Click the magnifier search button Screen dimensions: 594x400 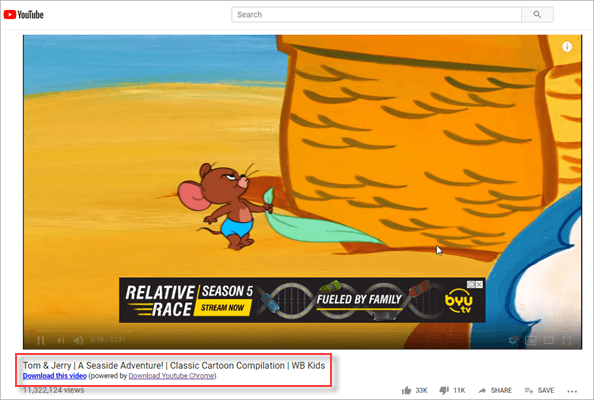pyautogui.click(x=537, y=15)
